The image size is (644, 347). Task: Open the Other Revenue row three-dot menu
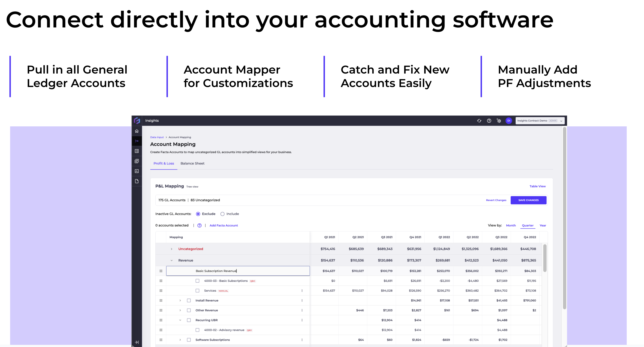[302, 310]
